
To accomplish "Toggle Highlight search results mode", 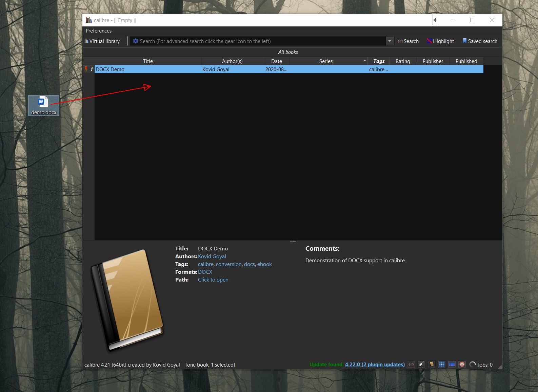I will (440, 41).
